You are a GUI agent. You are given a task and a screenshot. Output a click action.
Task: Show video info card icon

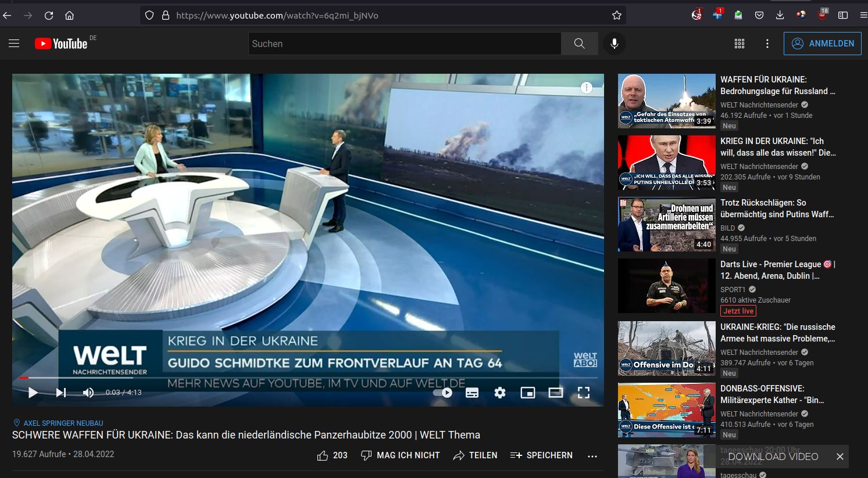point(587,88)
